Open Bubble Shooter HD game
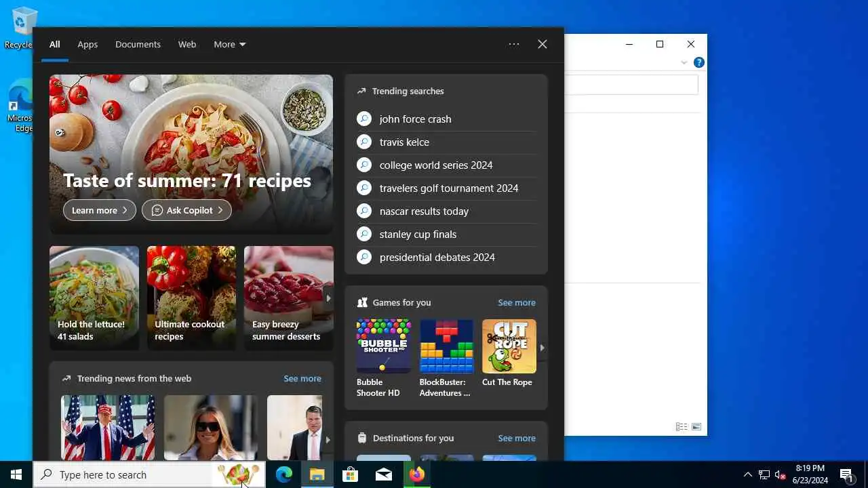 point(383,359)
